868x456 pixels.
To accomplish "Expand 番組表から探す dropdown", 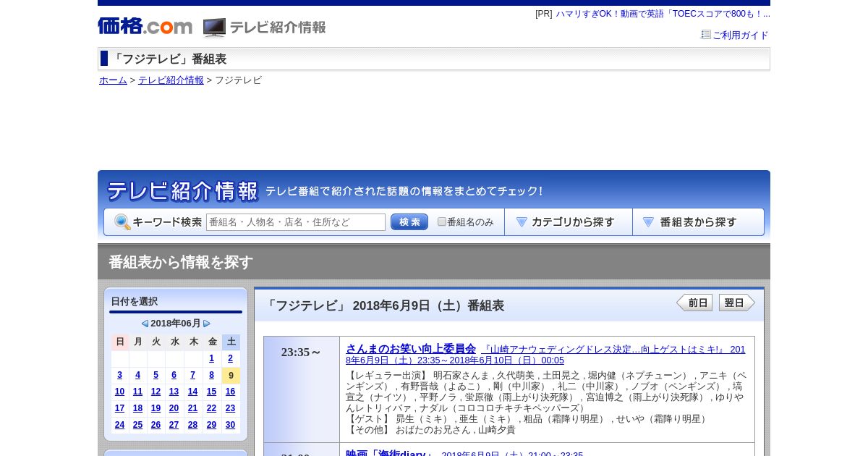I will click(x=698, y=222).
